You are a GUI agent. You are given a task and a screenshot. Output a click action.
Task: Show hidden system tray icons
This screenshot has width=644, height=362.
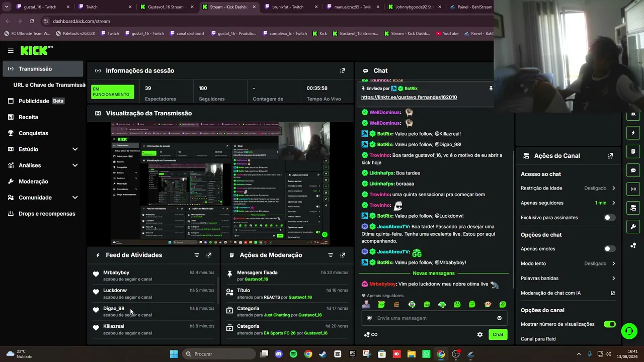(x=579, y=354)
